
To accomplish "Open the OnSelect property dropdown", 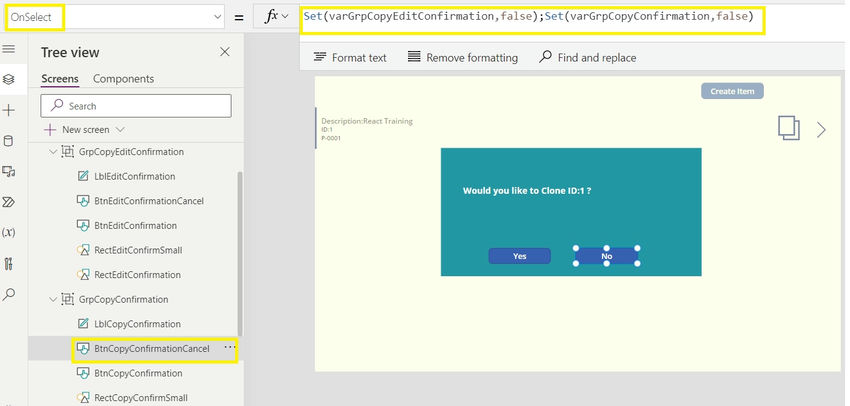I will (218, 17).
